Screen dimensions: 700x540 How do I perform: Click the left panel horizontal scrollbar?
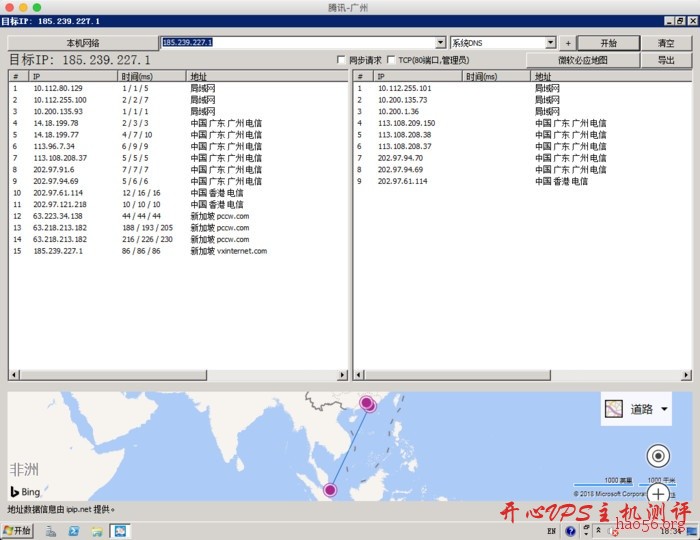(x=178, y=374)
